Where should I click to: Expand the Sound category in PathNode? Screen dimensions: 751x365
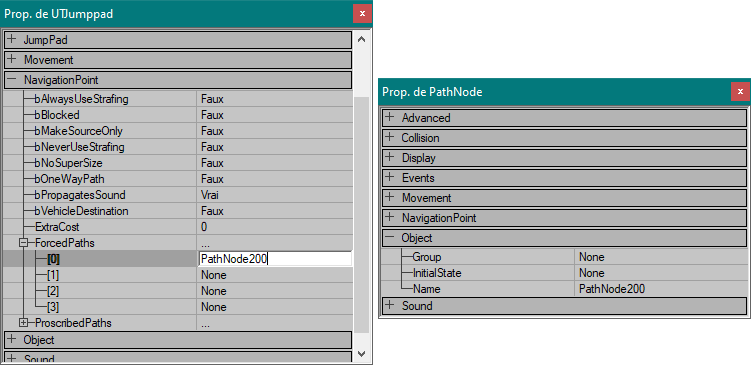[x=390, y=306]
